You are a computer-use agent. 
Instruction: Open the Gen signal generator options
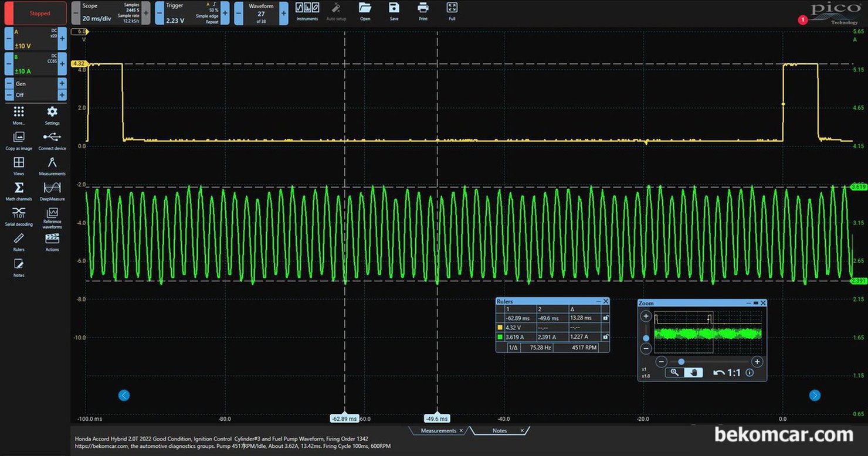click(x=36, y=84)
